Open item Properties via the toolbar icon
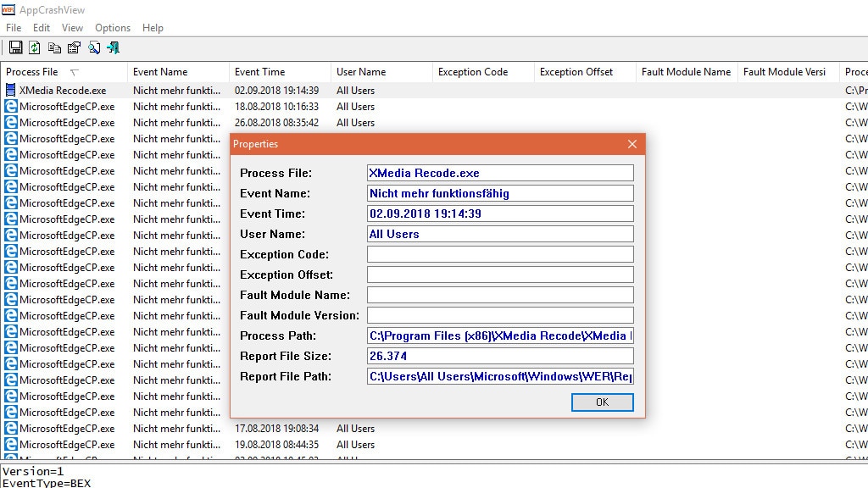 click(73, 47)
